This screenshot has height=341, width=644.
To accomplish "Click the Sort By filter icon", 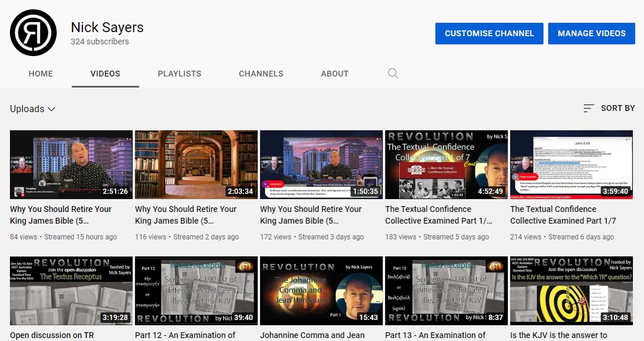I will click(x=588, y=108).
